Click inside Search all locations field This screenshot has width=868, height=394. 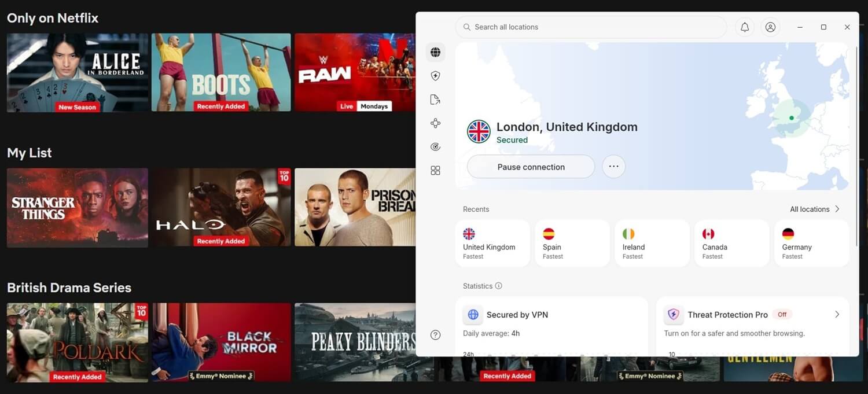coord(591,27)
